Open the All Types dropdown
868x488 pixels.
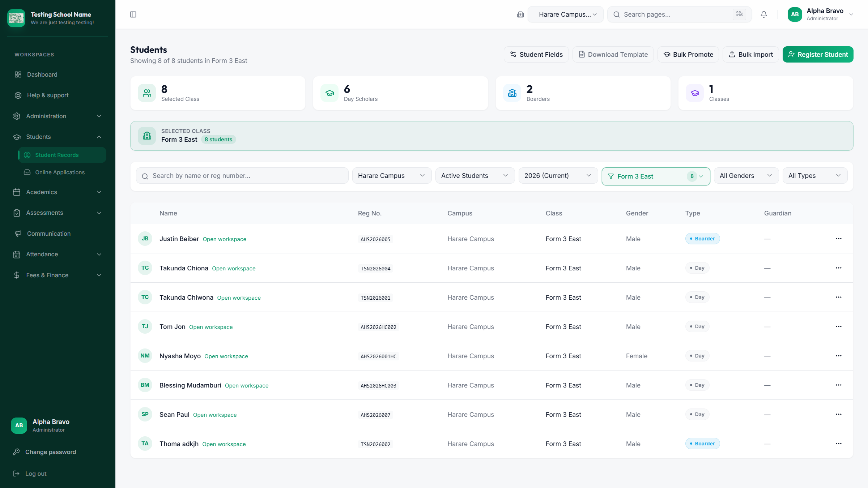point(815,176)
